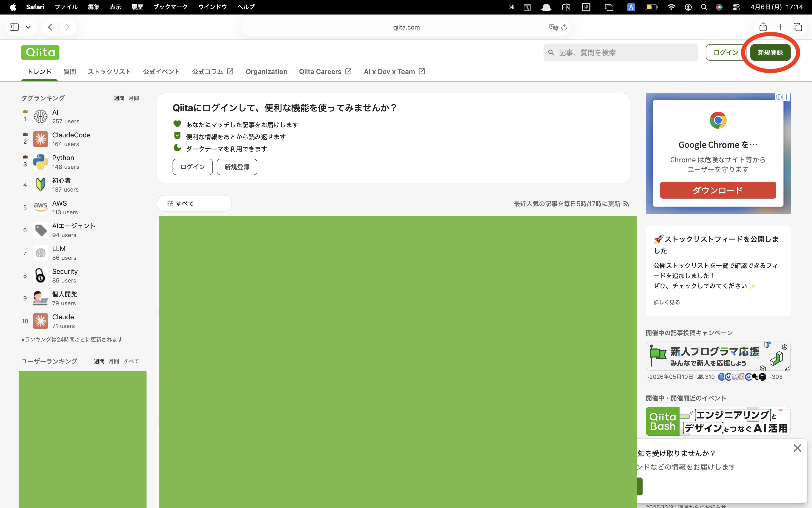This screenshot has width=812, height=508.
Task: Open a new tab with plus icon
Action: [x=780, y=27]
